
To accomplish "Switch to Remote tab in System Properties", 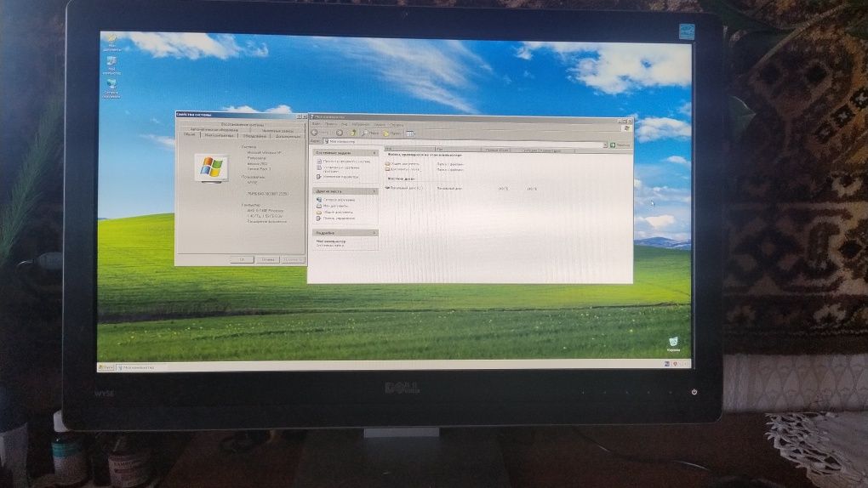I will point(277,130).
